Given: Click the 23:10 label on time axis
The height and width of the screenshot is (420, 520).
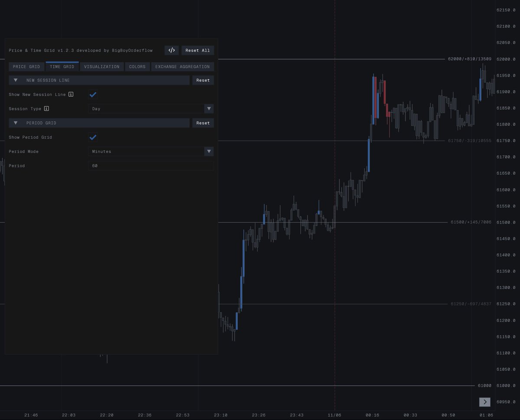Looking at the screenshot, I should [221, 415].
